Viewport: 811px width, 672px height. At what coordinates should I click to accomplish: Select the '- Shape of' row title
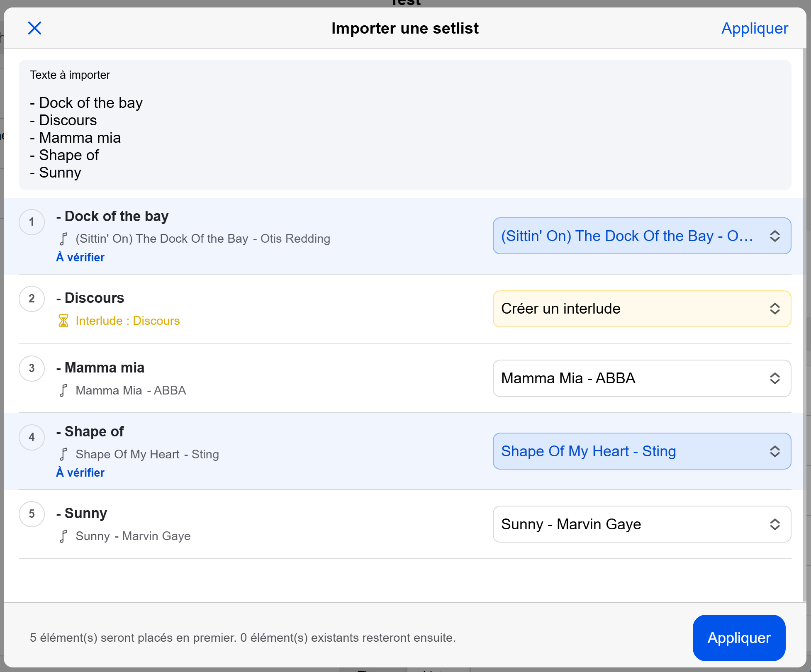(x=90, y=432)
